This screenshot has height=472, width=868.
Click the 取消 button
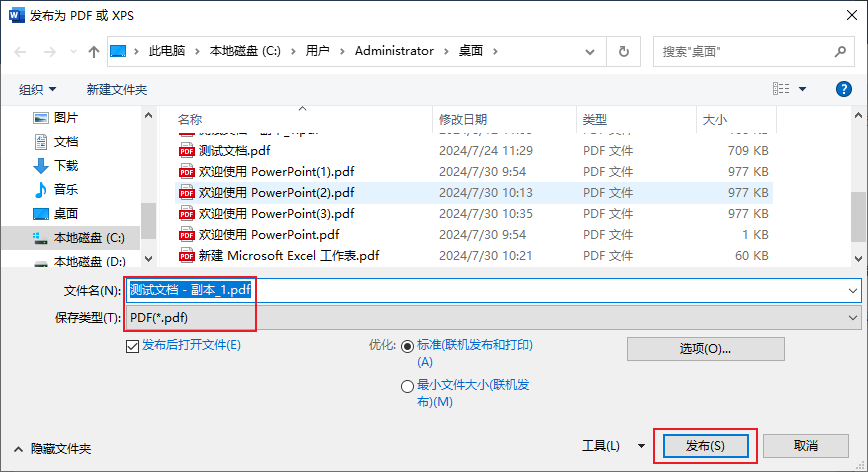pos(805,445)
